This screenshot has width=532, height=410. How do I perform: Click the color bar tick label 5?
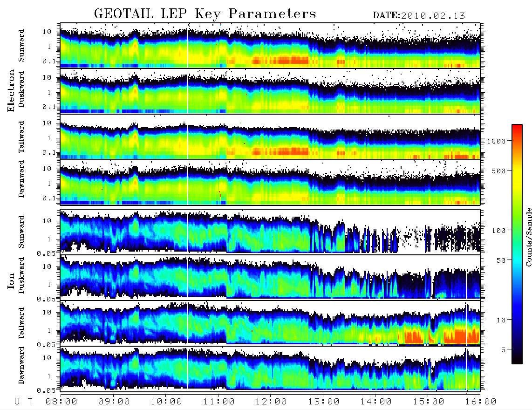[504, 349]
